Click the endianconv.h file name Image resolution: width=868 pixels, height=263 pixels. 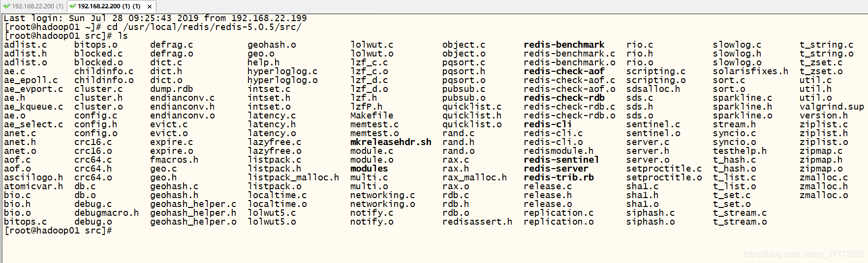(x=183, y=107)
